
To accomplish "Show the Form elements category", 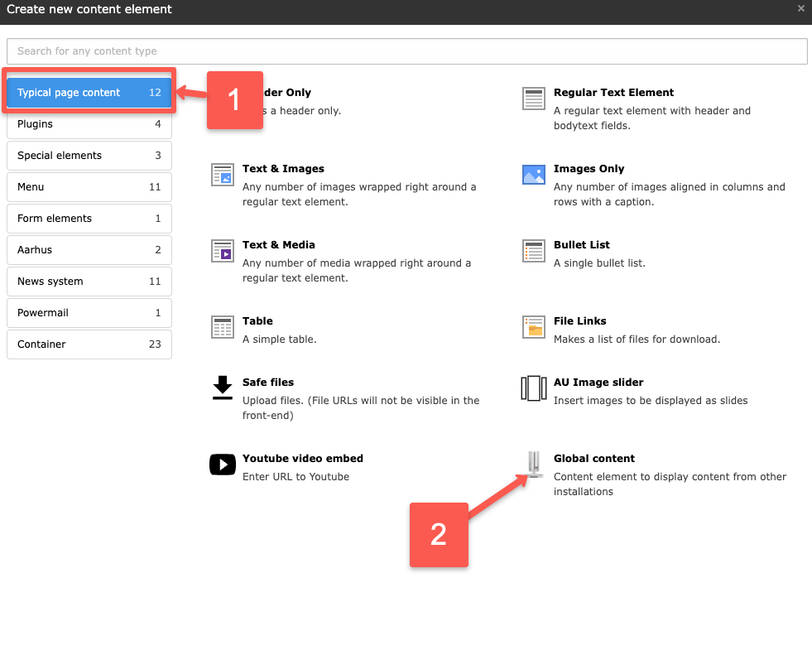I will [89, 219].
